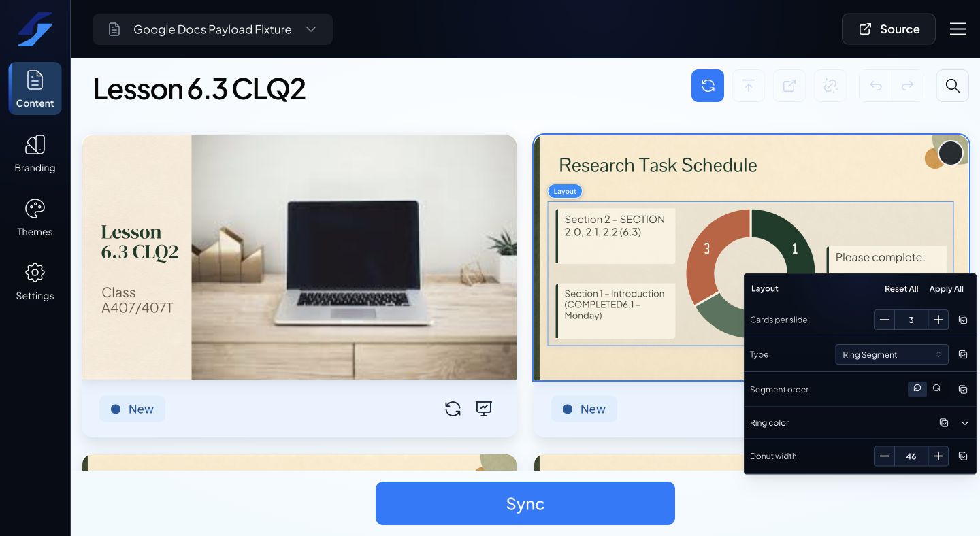The image size is (980, 536).
Task: Click the unlink icon in the toolbar
Action: click(x=830, y=86)
